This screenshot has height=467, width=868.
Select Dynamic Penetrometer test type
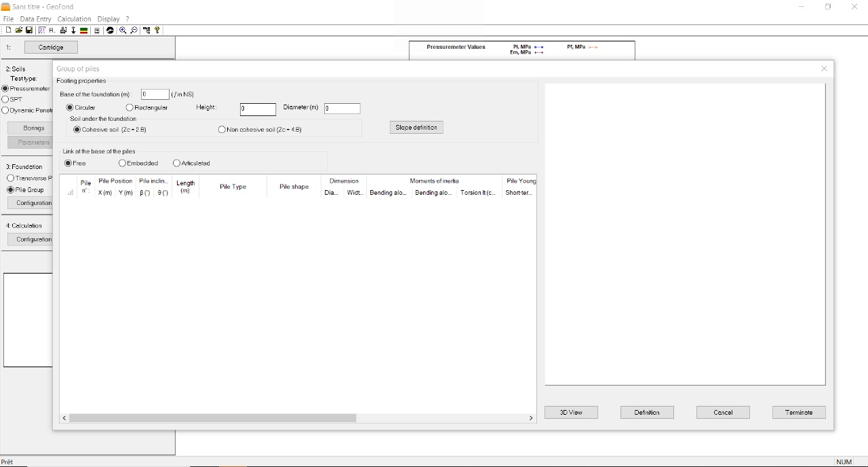pyautogui.click(x=27, y=110)
